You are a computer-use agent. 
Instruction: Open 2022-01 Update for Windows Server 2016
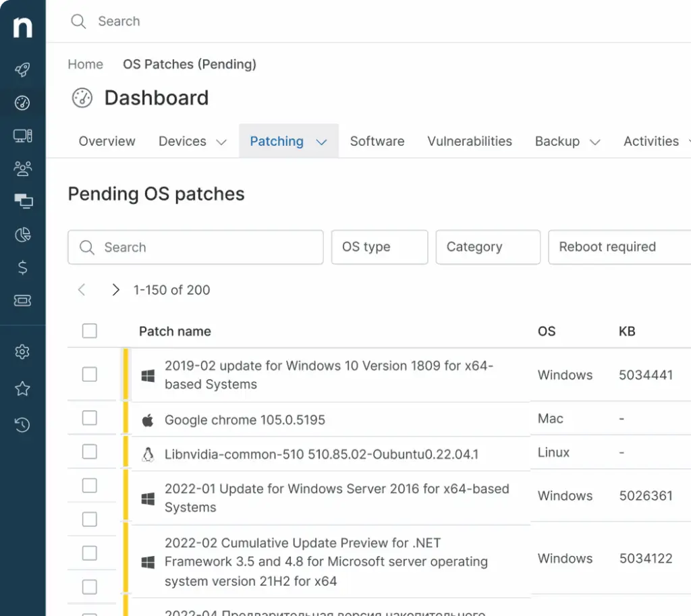[x=337, y=498]
